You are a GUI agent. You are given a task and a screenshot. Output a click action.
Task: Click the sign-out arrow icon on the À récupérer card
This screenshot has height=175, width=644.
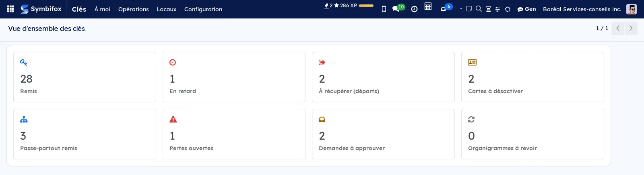(322, 62)
